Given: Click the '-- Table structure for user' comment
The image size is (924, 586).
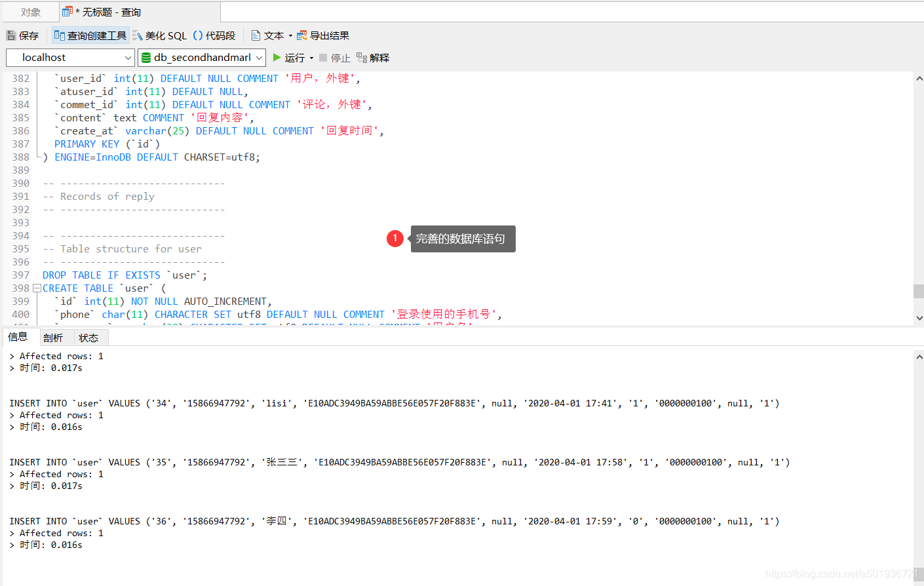Looking at the screenshot, I should click(x=123, y=249).
